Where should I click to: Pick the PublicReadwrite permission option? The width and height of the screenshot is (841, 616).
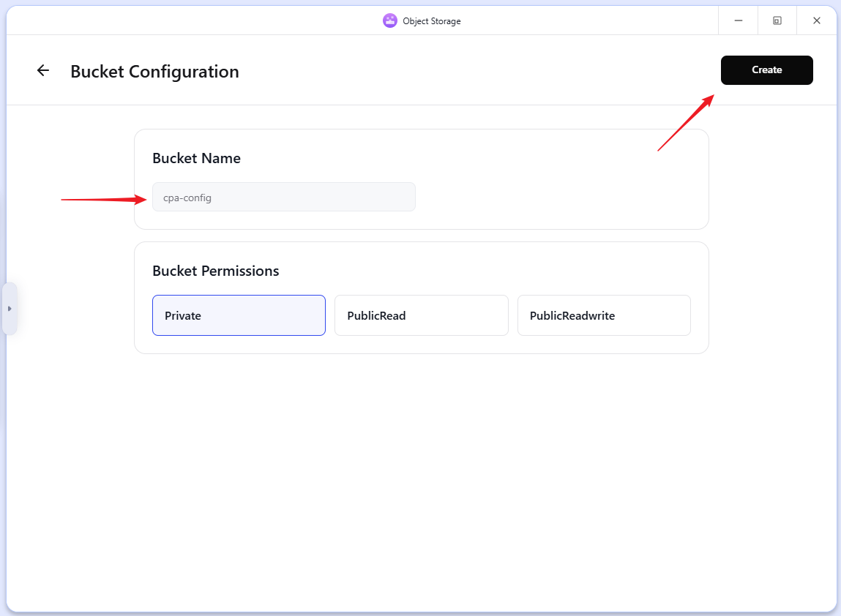point(604,315)
